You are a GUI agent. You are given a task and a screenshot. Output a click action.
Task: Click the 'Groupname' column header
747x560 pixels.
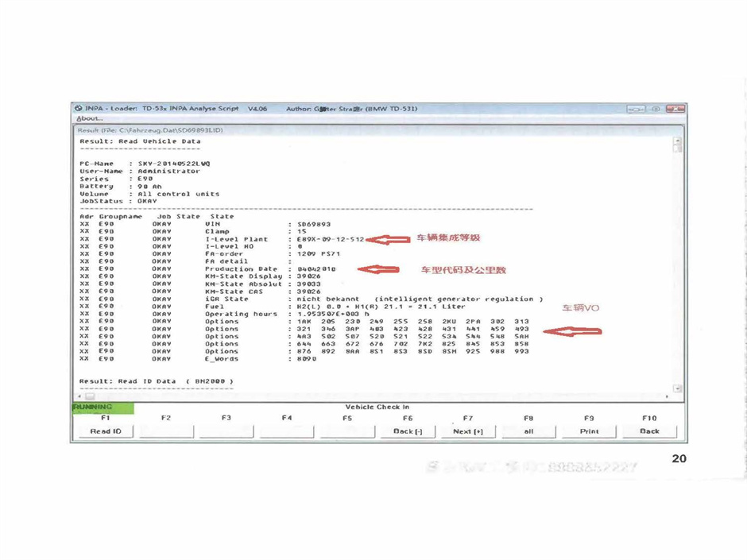[121, 217]
